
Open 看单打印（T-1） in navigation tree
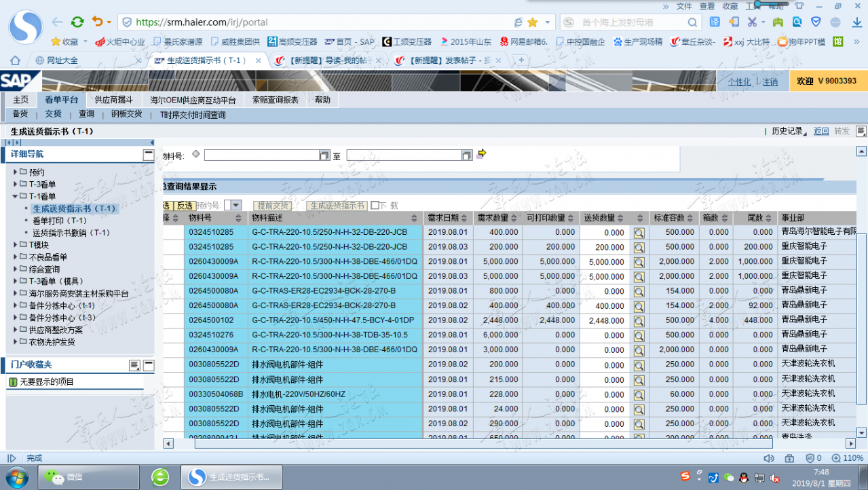(60, 221)
